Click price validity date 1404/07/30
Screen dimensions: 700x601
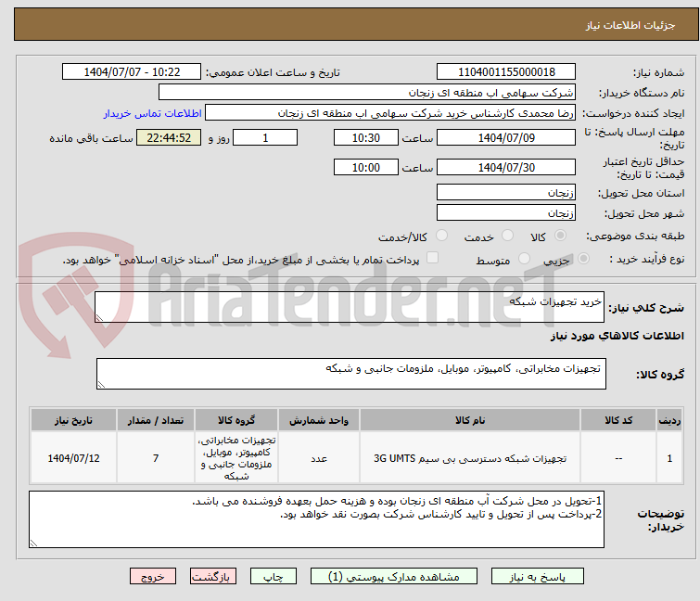[506, 168]
